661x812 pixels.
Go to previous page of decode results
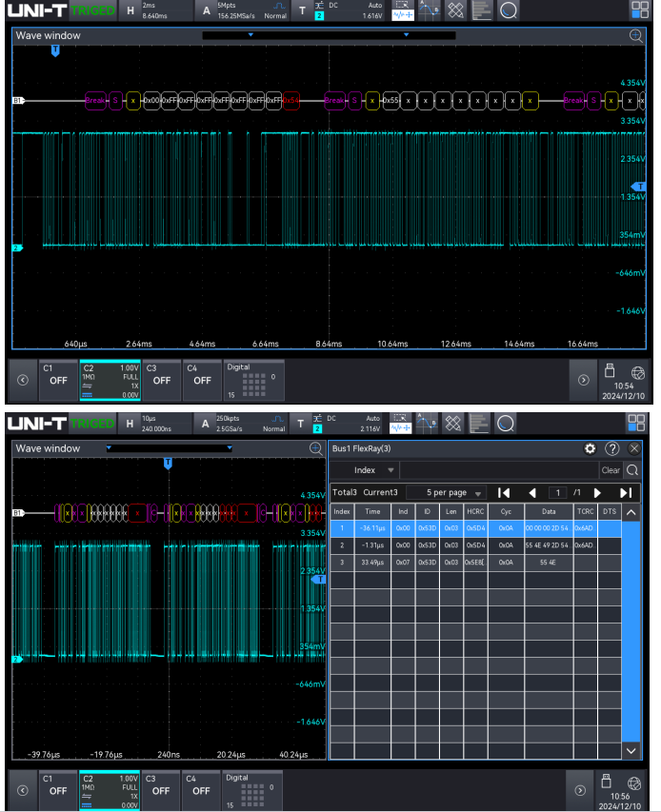point(532,492)
